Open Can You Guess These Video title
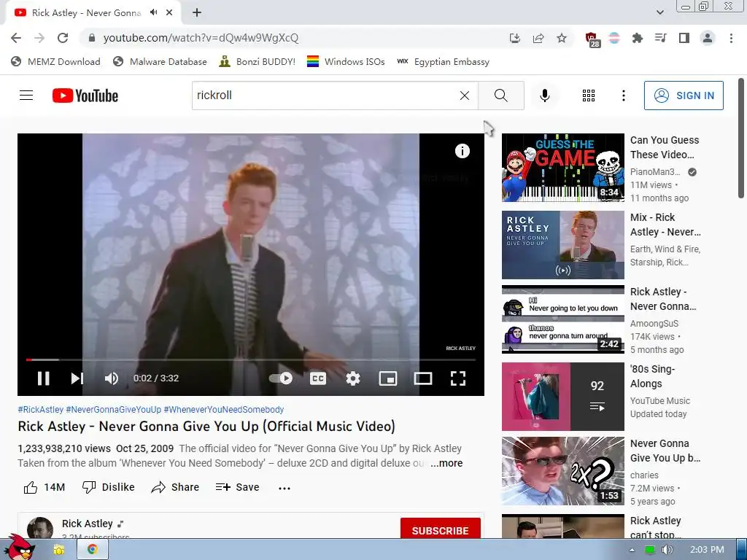Screen dimensions: 747x560 665,147
